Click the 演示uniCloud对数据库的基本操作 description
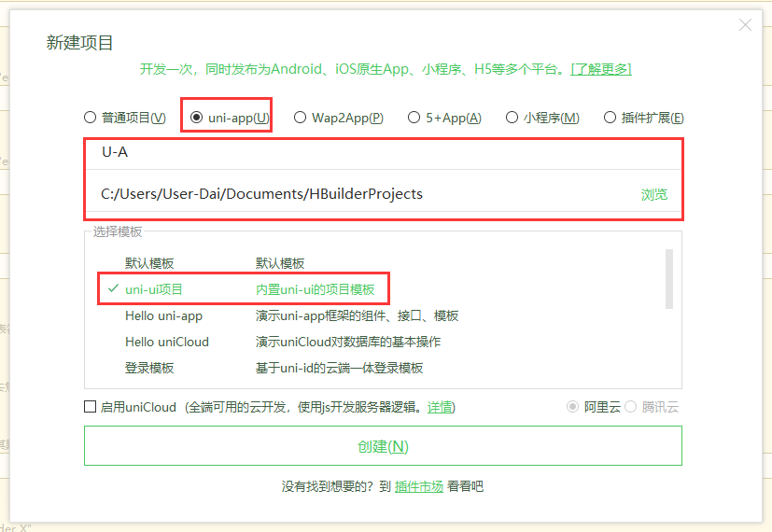Screen dimensions: 772x532 [x=348, y=342]
